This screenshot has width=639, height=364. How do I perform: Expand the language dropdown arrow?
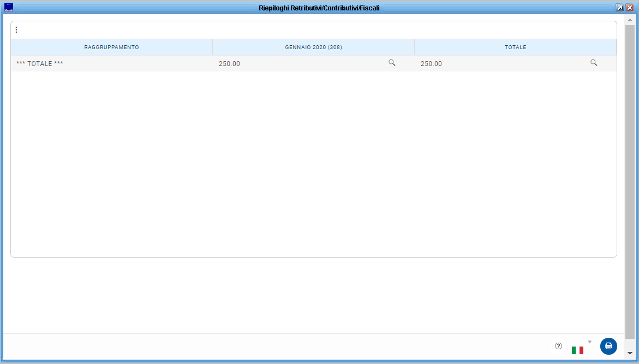pos(589,342)
